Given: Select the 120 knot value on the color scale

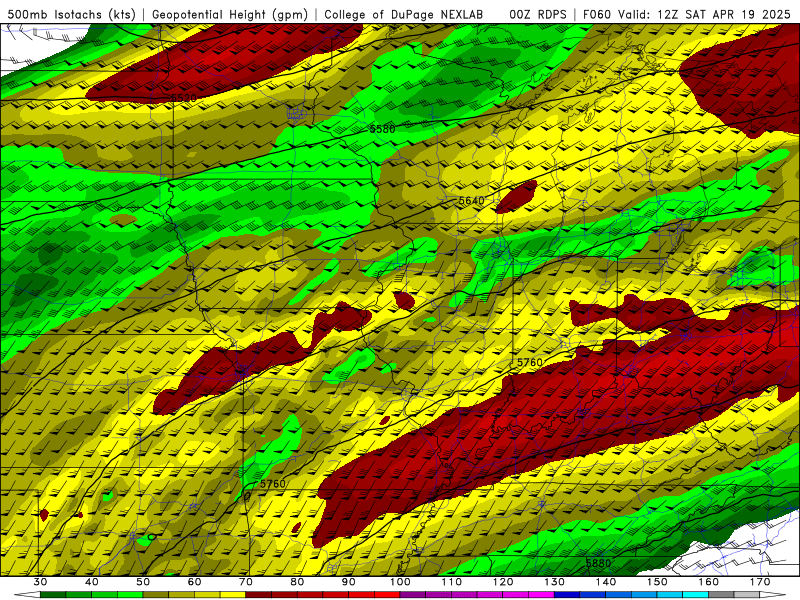Looking at the screenshot, I should pyautogui.click(x=503, y=582).
